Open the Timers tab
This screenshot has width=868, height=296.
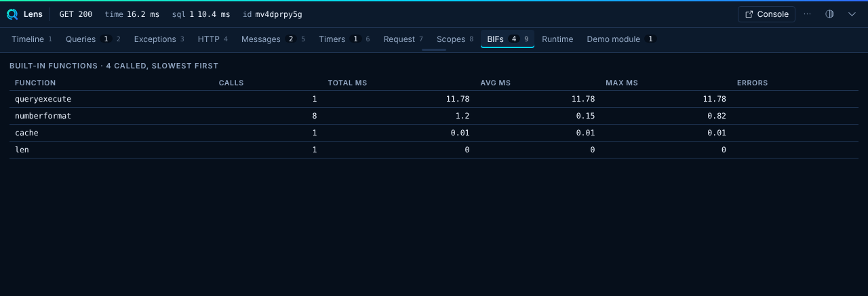coord(344,39)
